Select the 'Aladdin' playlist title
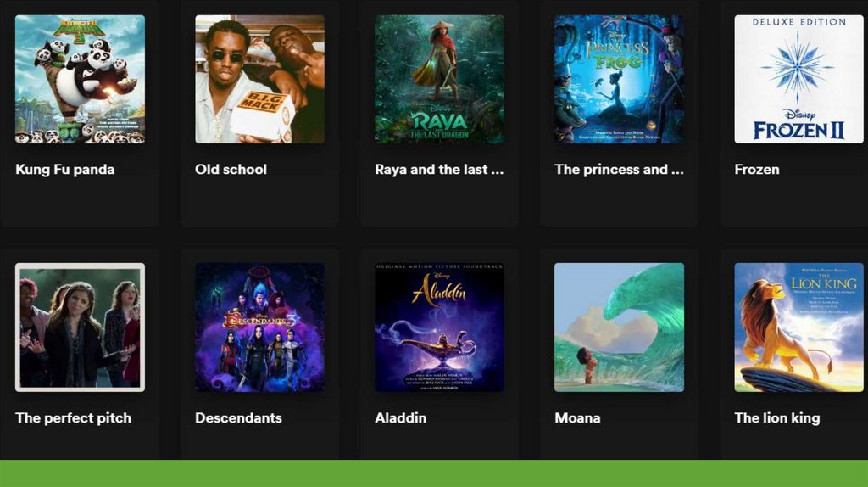Screen dimensions: 868x487 (x=400, y=417)
